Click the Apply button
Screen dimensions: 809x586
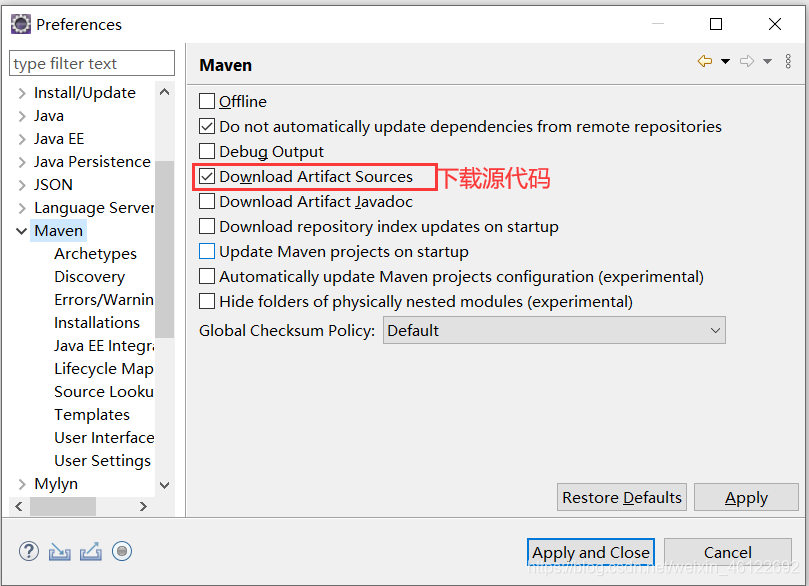(746, 497)
